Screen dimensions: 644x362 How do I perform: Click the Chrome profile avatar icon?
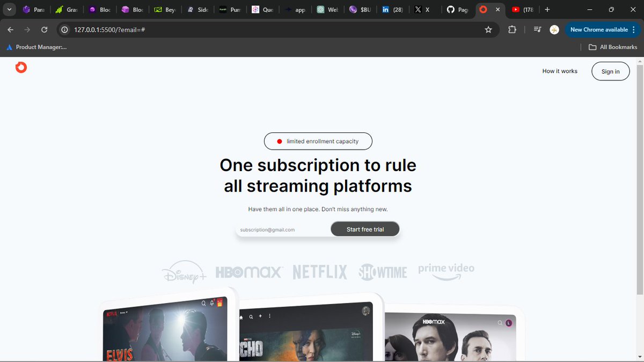coord(554,29)
